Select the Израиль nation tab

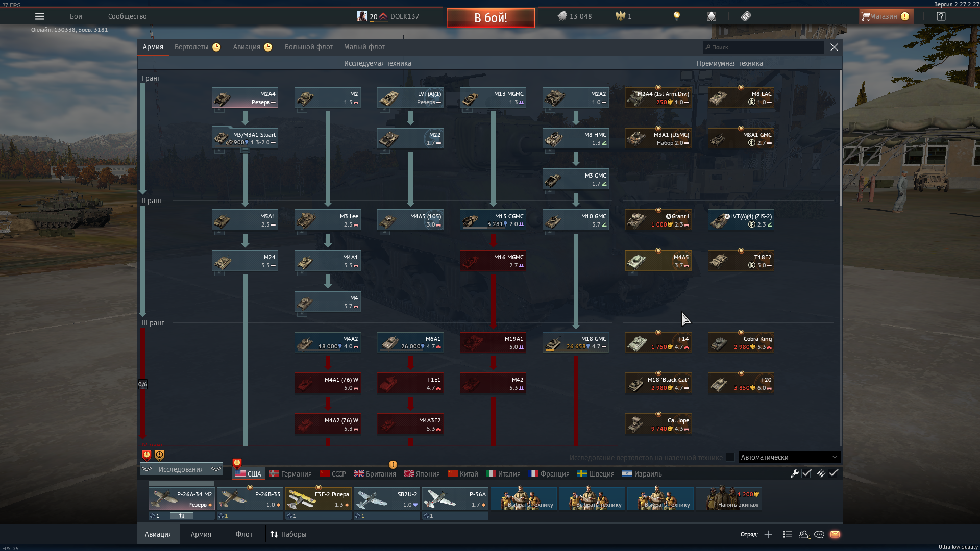point(642,474)
